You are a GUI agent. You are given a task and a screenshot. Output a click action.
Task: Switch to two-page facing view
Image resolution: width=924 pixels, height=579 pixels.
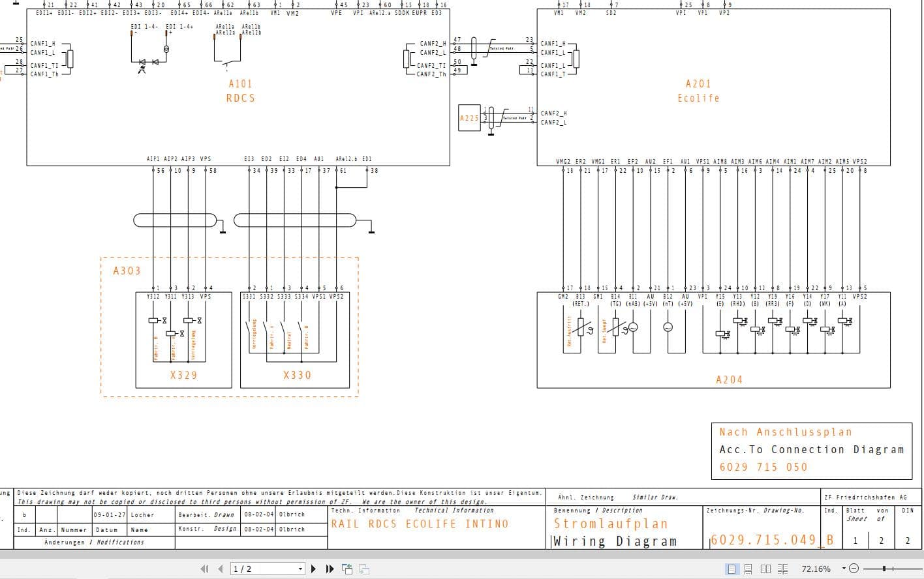[766, 569]
